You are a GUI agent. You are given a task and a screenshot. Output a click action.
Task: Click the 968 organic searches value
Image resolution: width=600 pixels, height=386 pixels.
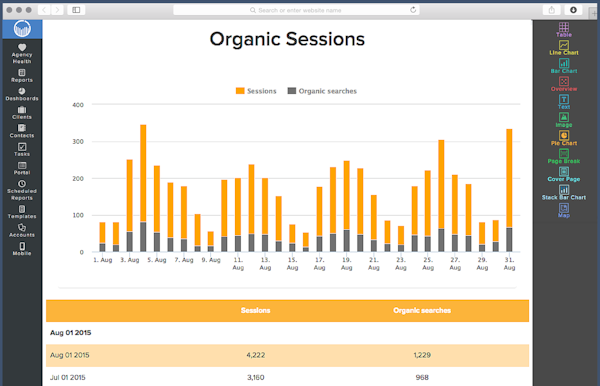pyautogui.click(x=422, y=378)
